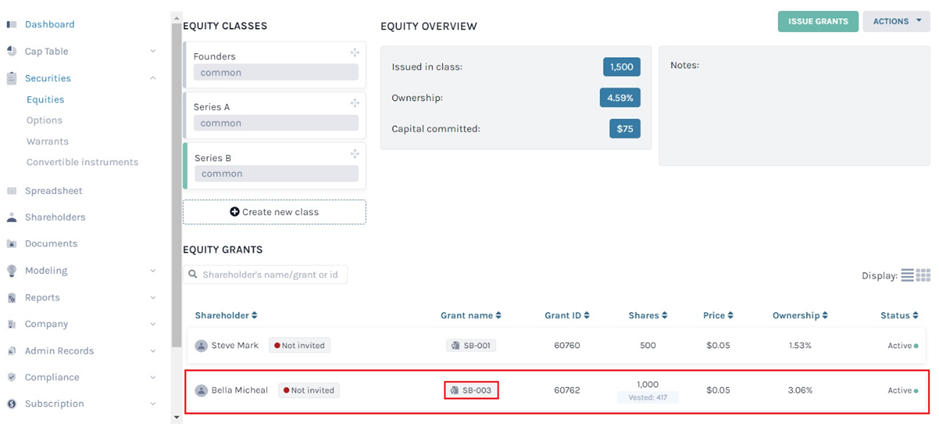Image resolution: width=939 pixels, height=424 pixels.
Task: Open the Warrants submenu item
Action: click(47, 142)
